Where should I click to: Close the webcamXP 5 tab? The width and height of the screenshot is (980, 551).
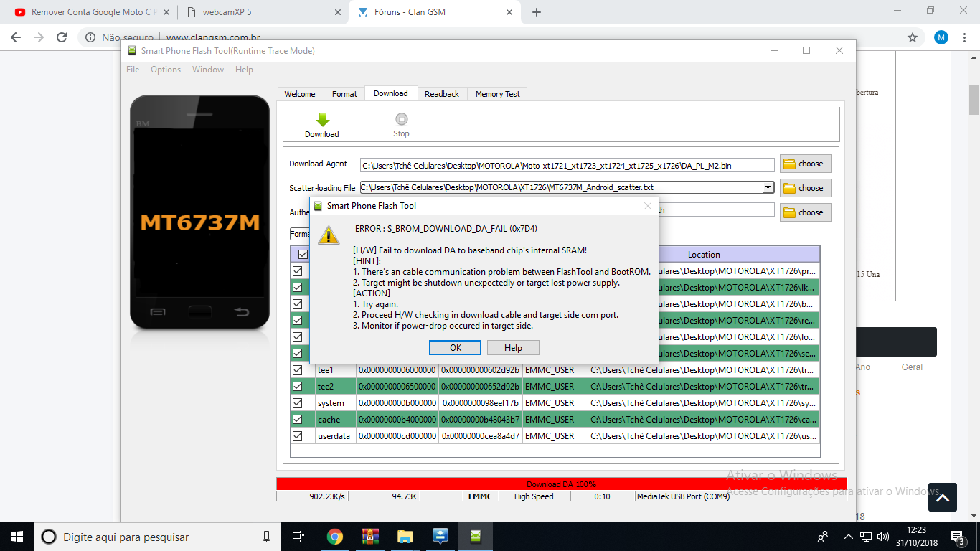[338, 12]
